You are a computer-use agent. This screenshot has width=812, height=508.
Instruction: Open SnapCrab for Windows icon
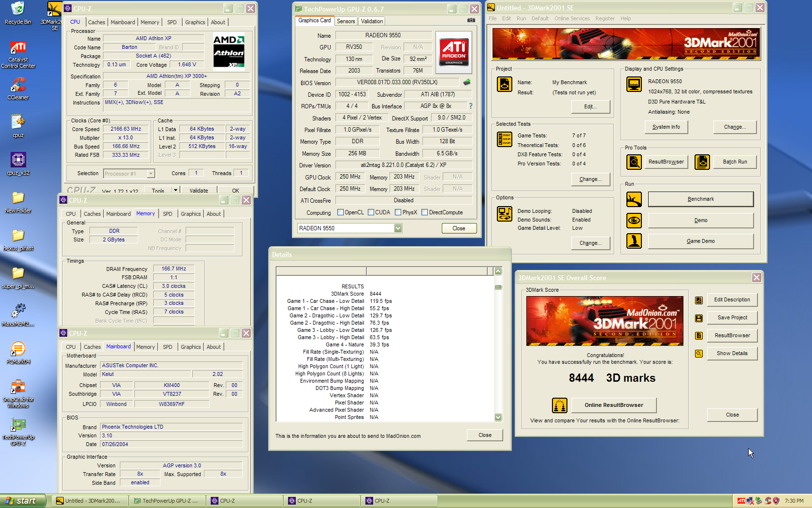point(18,394)
